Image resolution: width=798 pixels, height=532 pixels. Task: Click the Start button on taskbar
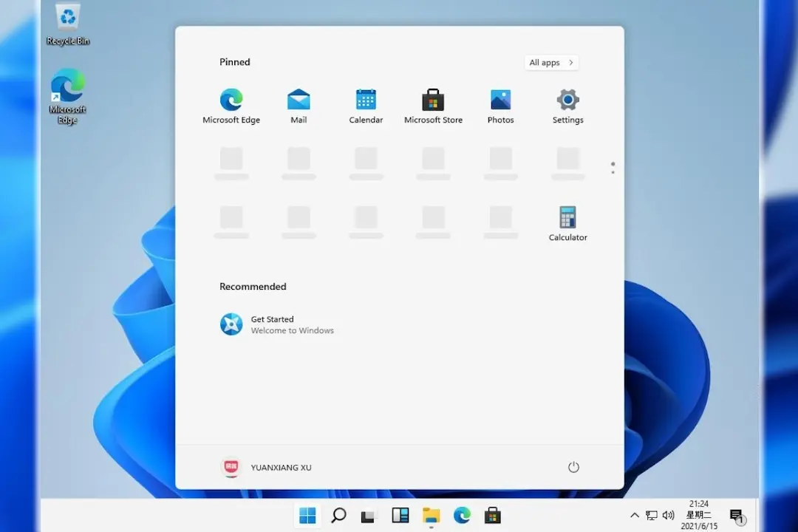click(x=307, y=516)
